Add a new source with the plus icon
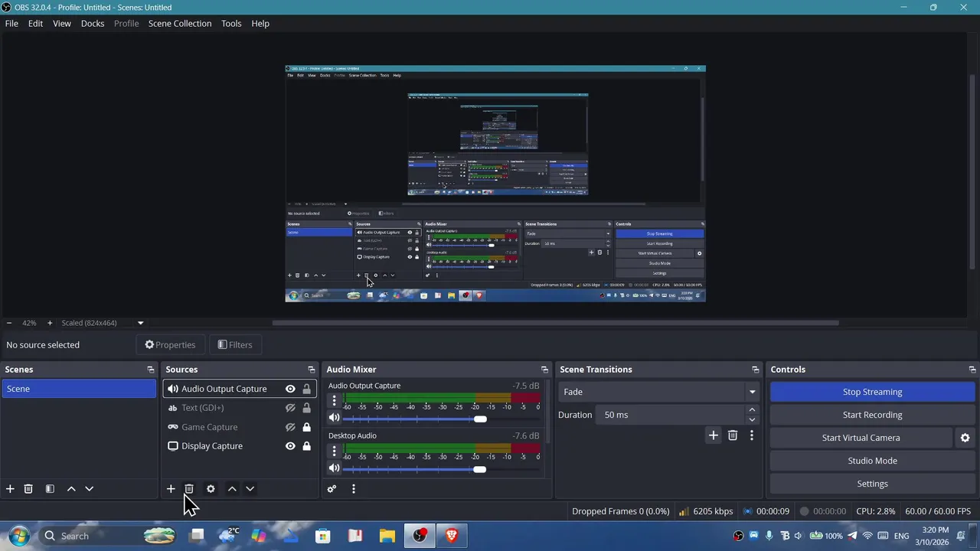This screenshot has height=551, width=980. click(171, 489)
